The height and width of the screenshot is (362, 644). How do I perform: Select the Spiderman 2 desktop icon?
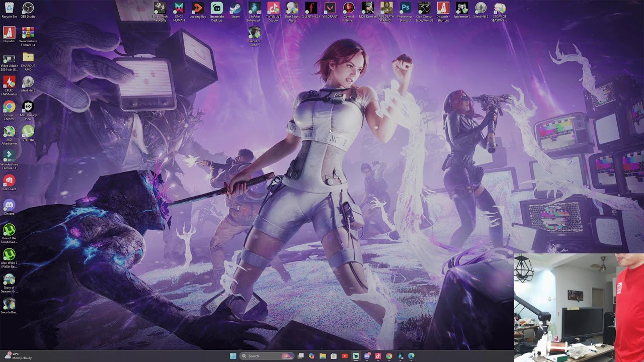(462, 10)
